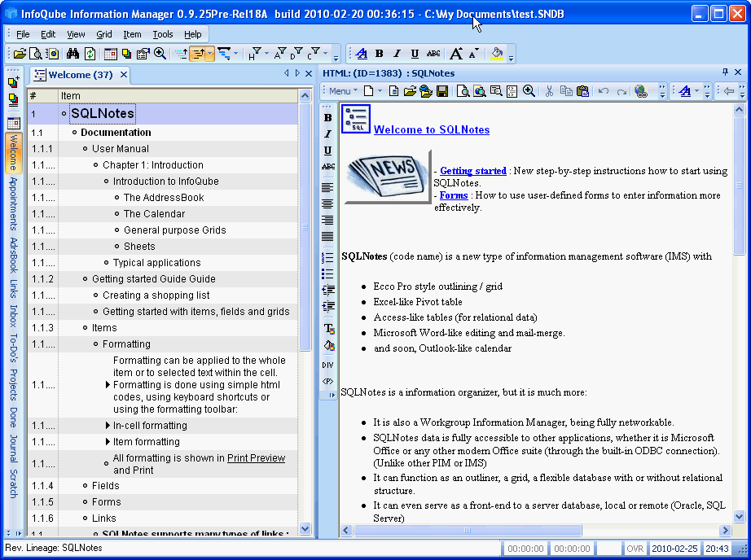
Task: Click the numbered list icon in vertical toolbar
Action: pos(327,257)
